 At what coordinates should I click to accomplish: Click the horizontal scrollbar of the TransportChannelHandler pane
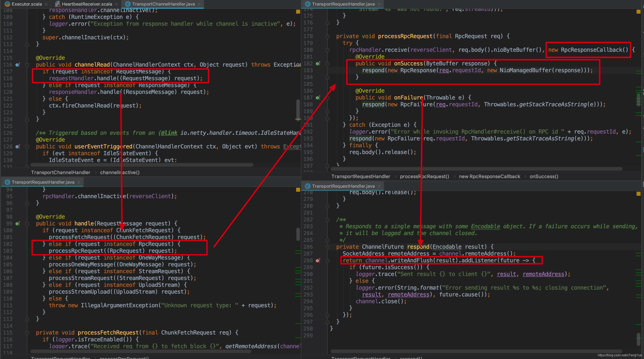pyautogui.click(x=142, y=165)
